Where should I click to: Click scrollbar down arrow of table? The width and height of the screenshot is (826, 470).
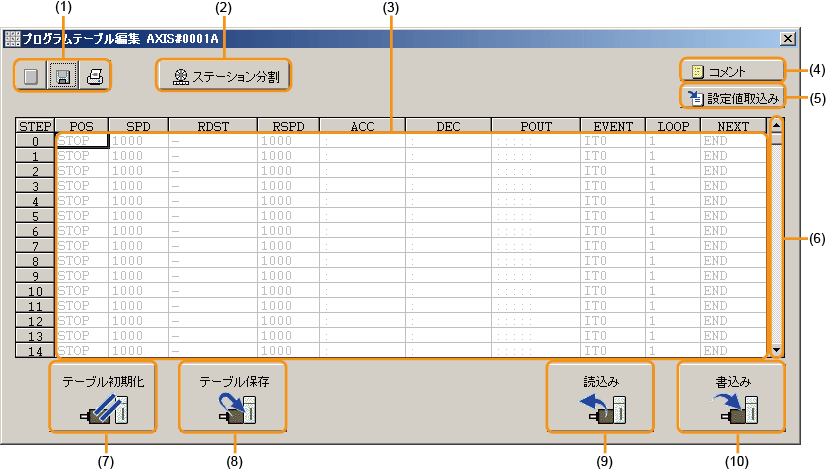coord(776,350)
